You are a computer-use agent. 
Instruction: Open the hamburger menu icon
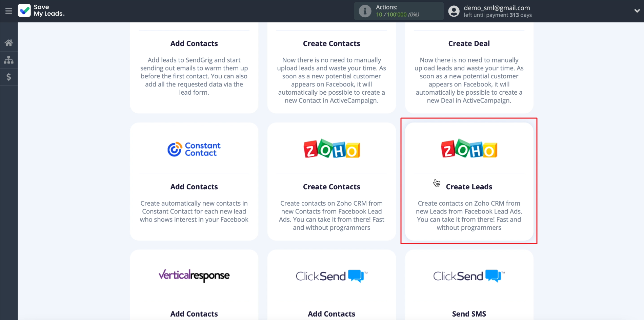tap(9, 11)
